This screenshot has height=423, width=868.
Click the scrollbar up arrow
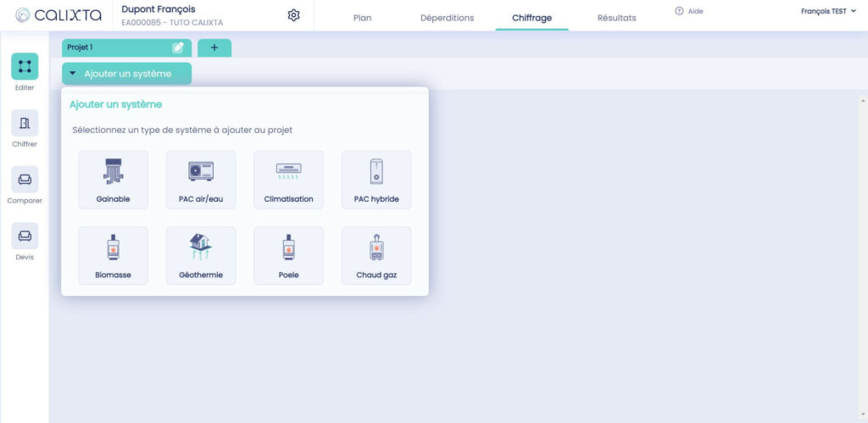(x=863, y=100)
